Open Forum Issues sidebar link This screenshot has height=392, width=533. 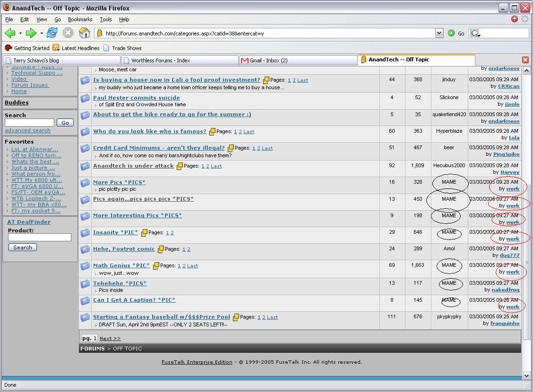(x=30, y=85)
